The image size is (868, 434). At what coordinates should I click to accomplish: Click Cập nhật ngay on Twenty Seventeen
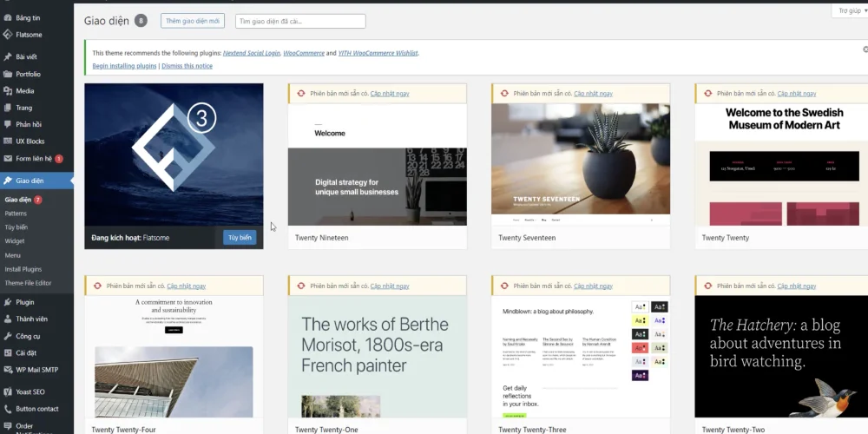pos(594,94)
